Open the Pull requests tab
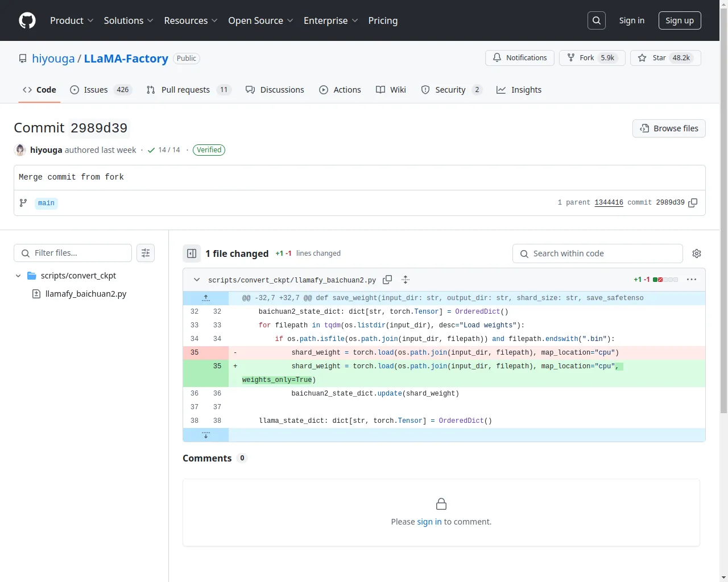Image resolution: width=728 pixels, height=582 pixels. [189, 90]
